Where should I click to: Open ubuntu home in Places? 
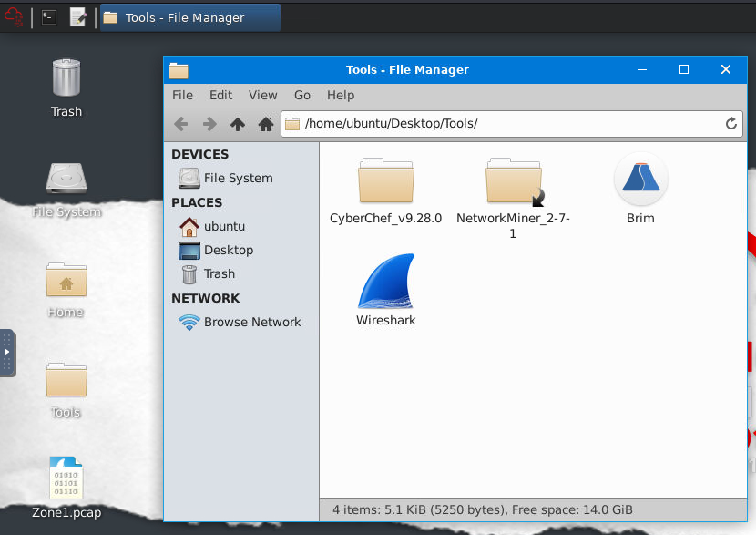coord(212,226)
